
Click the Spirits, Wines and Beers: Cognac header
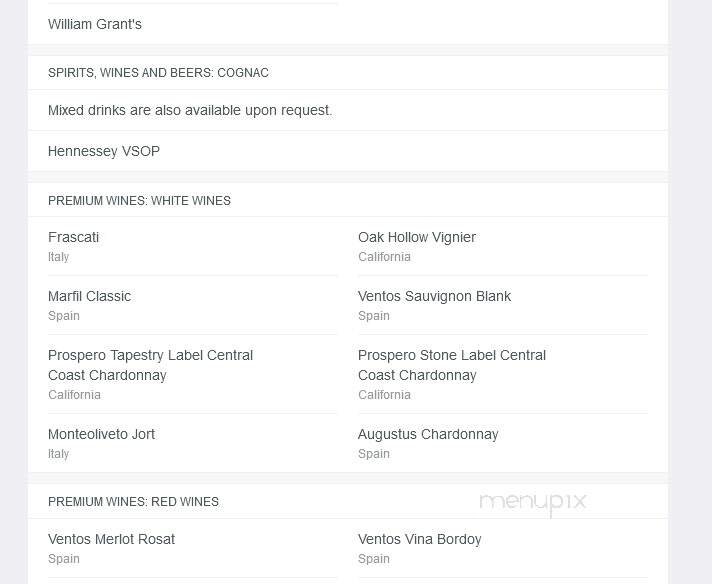[158, 73]
